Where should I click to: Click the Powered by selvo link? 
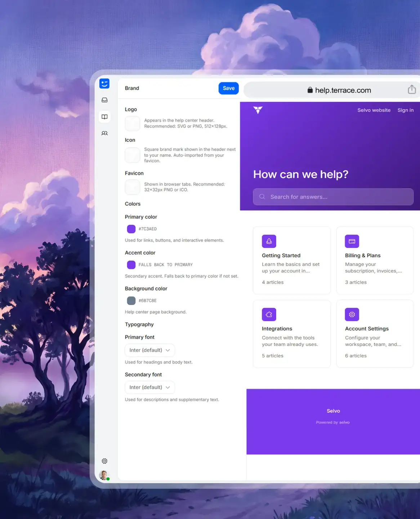(x=333, y=422)
